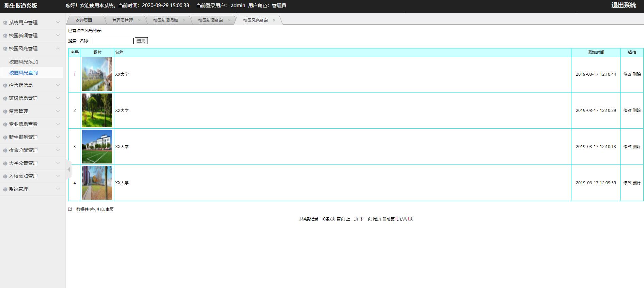Expand the 入校需知管理 menu chevron
The image size is (644, 288).
coord(58,176)
